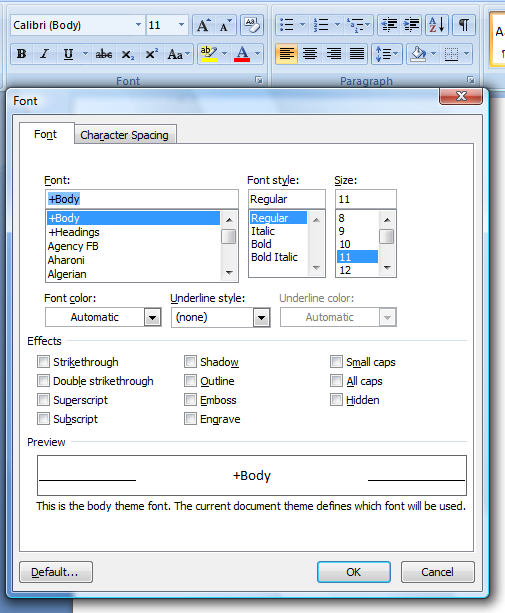
Task: Expand the Bullets dropdown arrow
Action: [x=302, y=25]
